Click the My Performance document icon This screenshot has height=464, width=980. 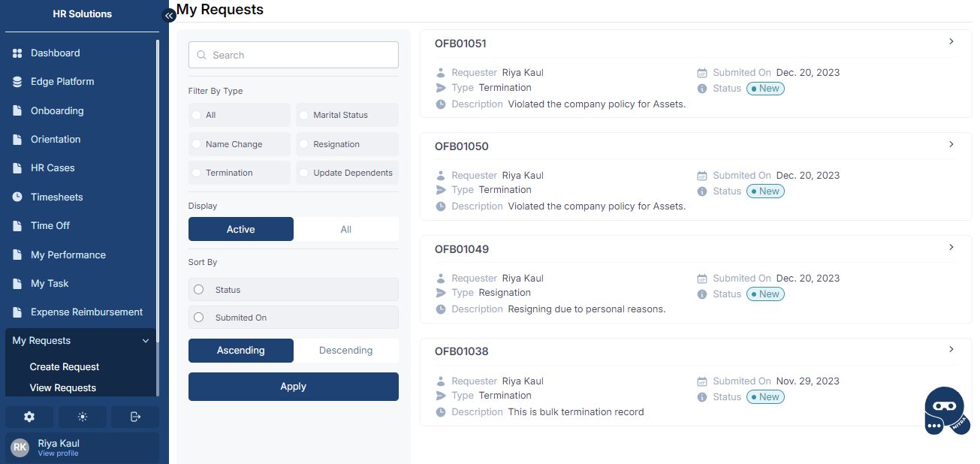17,255
